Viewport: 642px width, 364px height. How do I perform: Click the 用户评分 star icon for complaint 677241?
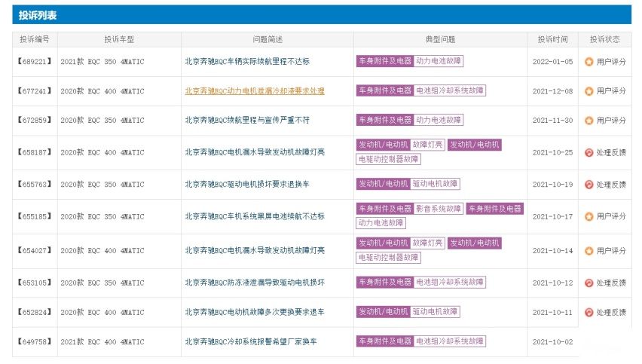(x=588, y=91)
